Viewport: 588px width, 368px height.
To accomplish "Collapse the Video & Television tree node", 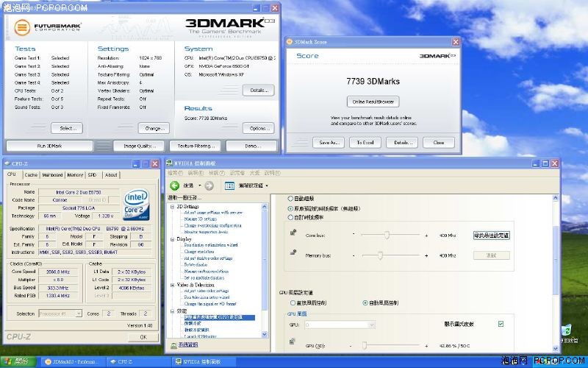I will coord(173,285).
